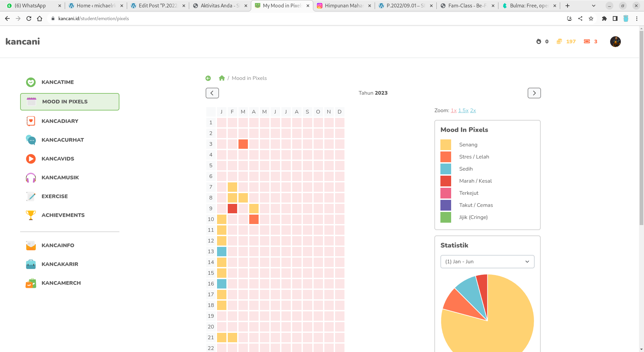Open Chrome tab list dropdown

point(593,6)
